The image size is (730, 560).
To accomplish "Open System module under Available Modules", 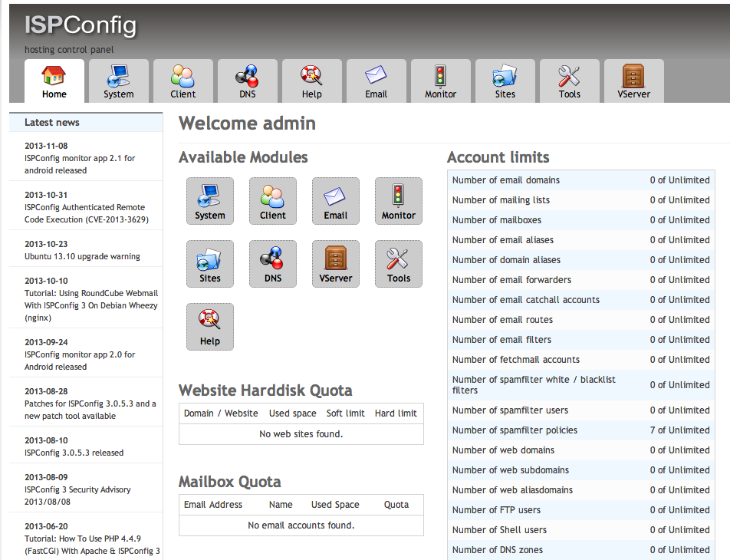I will point(210,201).
